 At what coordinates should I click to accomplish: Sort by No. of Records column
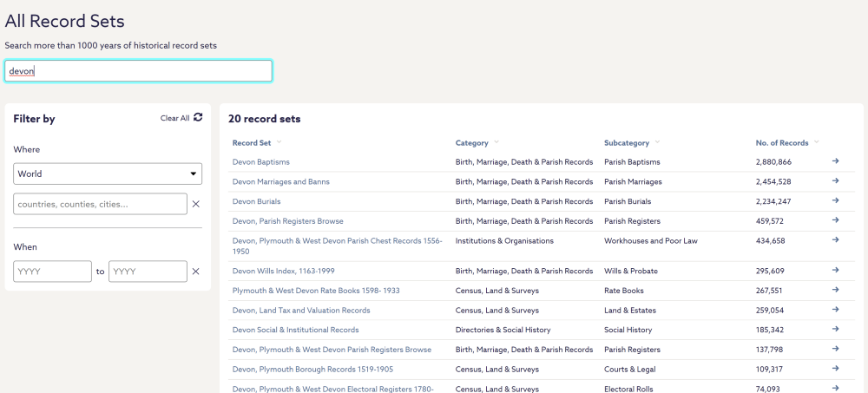pyautogui.click(x=782, y=142)
